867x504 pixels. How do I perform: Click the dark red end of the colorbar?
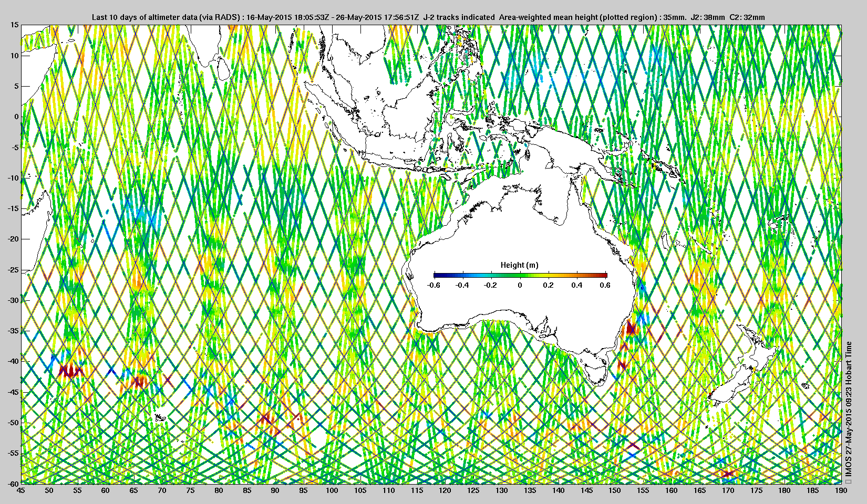(x=604, y=275)
